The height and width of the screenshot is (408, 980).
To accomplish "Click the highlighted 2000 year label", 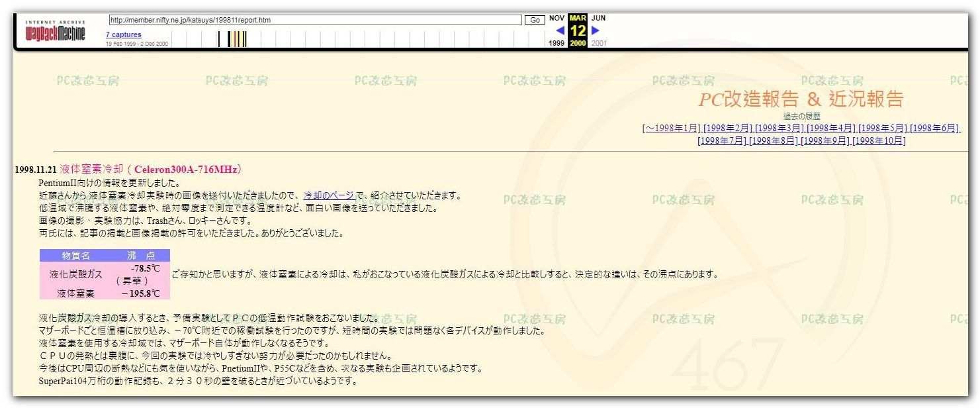I will (x=578, y=44).
